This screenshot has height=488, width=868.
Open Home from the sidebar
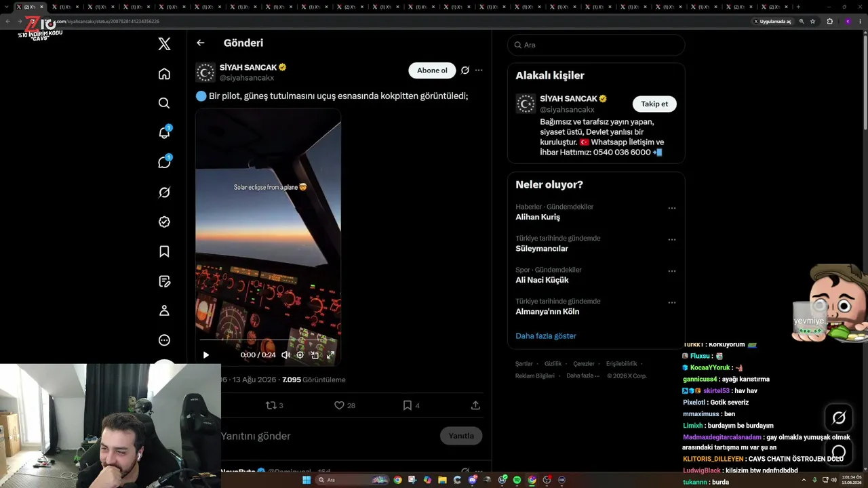pyautogui.click(x=164, y=74)
